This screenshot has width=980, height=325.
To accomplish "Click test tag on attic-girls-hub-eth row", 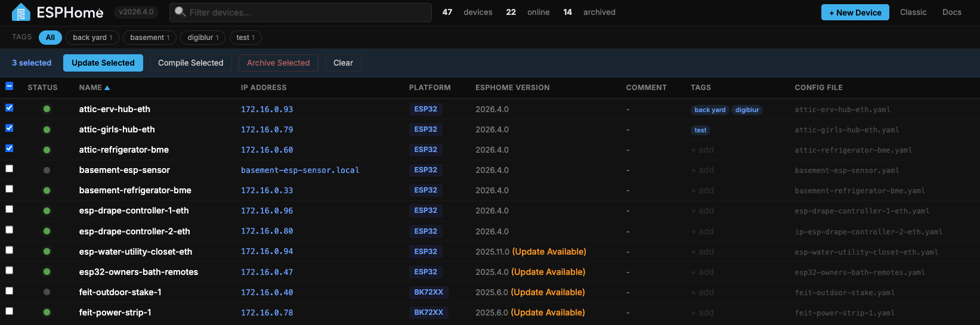I will point(700,130).
